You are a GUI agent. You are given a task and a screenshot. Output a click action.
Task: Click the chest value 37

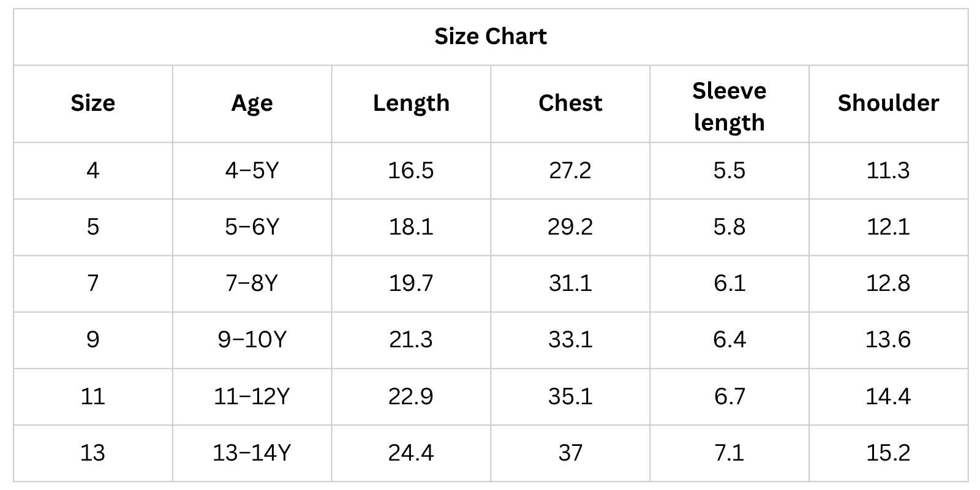coord(570,453)
